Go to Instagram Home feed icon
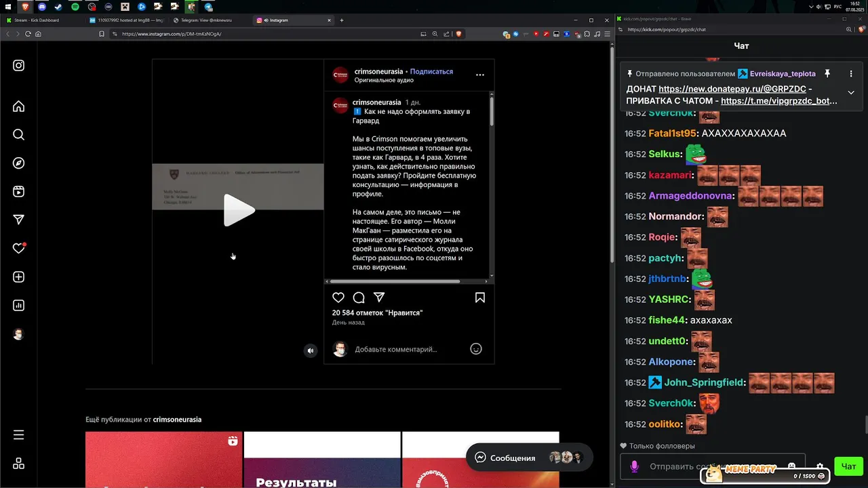This screenshot has width=868, height=488. coord(19,106)
